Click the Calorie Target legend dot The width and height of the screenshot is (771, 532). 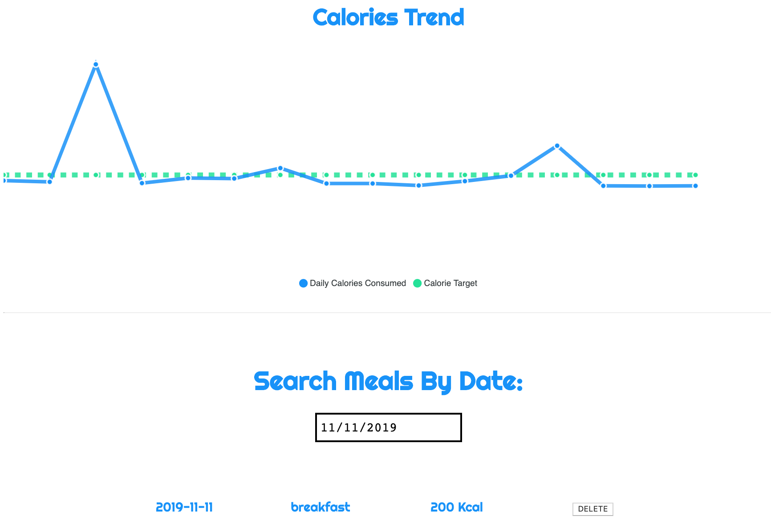coord(417,283)
